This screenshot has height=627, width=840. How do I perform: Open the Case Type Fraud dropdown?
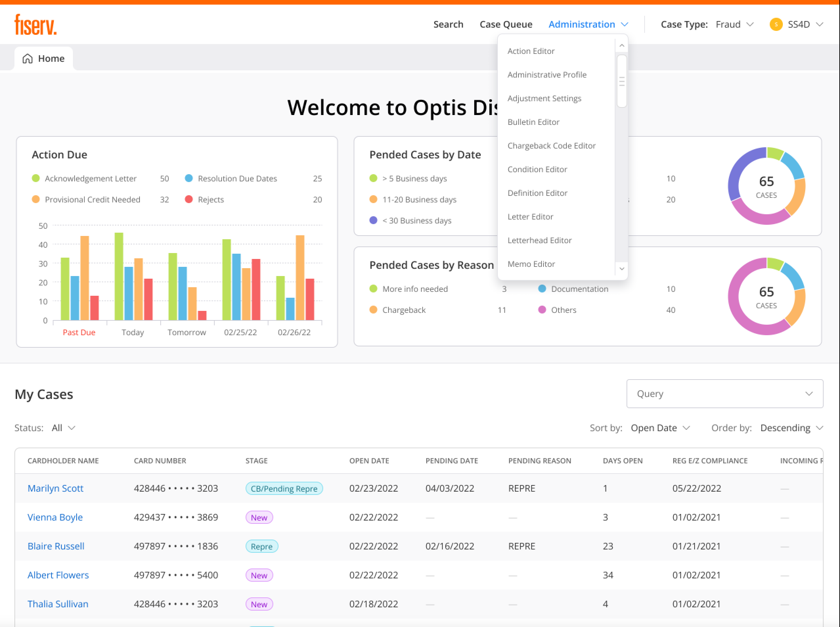pyautogui.click(x=735, y=24)
